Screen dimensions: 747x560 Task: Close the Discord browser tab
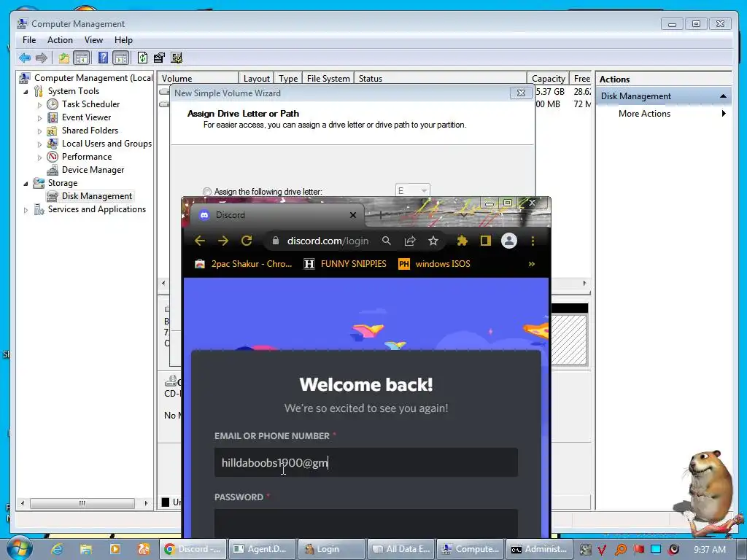pos(353,215)
